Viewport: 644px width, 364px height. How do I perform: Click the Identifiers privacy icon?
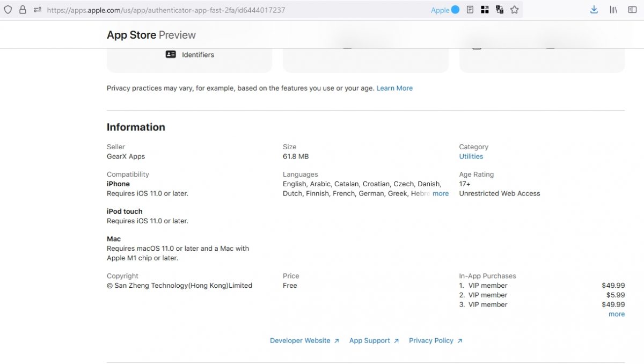(x=170, y=54)
